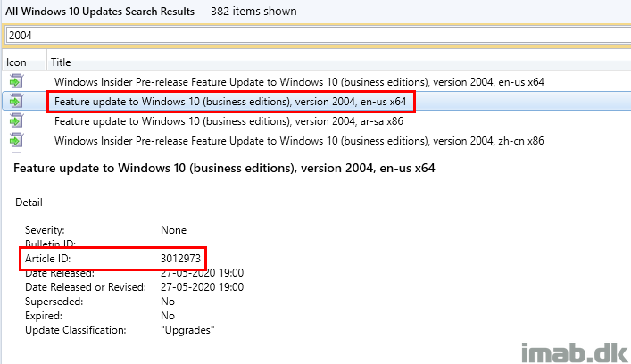Click the Expired value No
This screenshot has width=631, height=364.
[x=168, y=316]
